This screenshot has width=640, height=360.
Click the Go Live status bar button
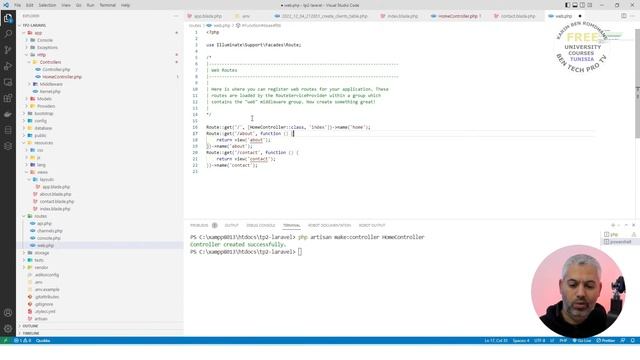pos(582,340)
